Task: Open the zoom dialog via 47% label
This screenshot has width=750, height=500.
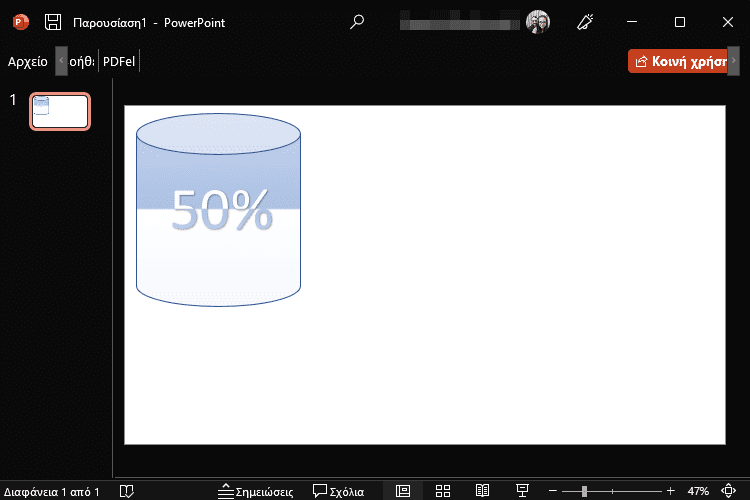Action: click(698, 491)
